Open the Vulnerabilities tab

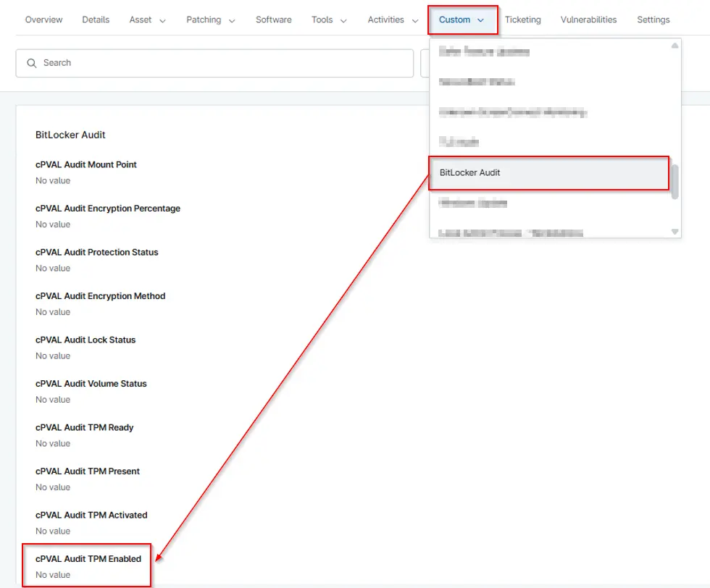pyautogui.click(x=588, y=20)
